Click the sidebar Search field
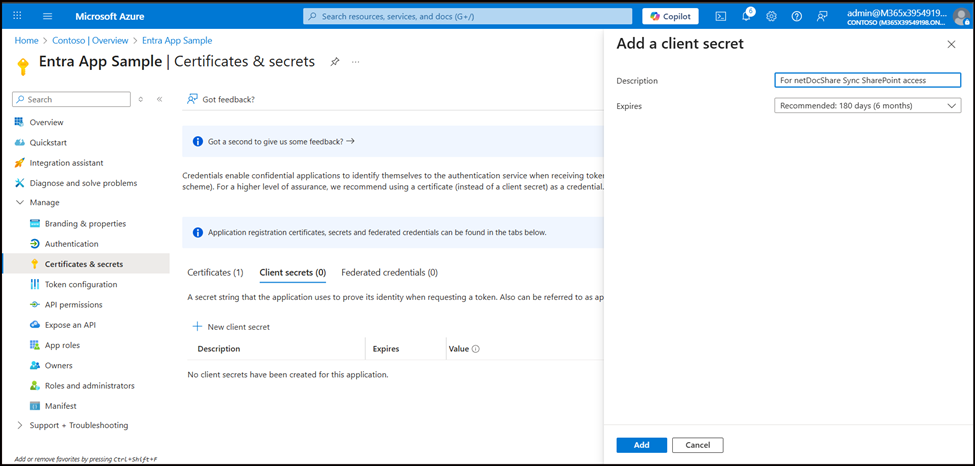Screen dimensions: 975x466 tap(72, 100)
